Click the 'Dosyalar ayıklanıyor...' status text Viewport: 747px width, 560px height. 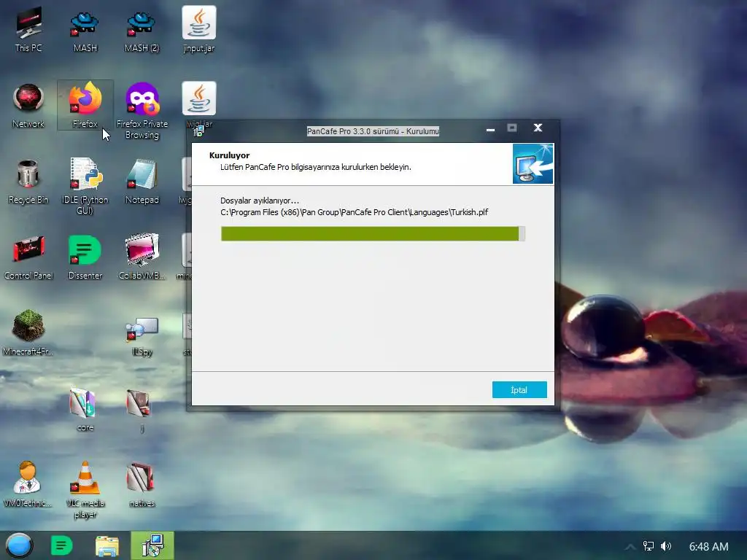(260, 201)
